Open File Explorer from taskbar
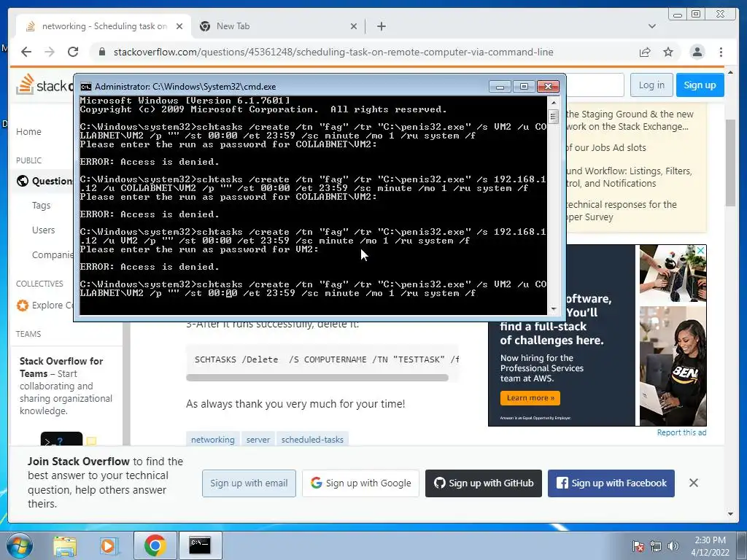Screen dimensions: 747x560 click(x=65, y=545)
